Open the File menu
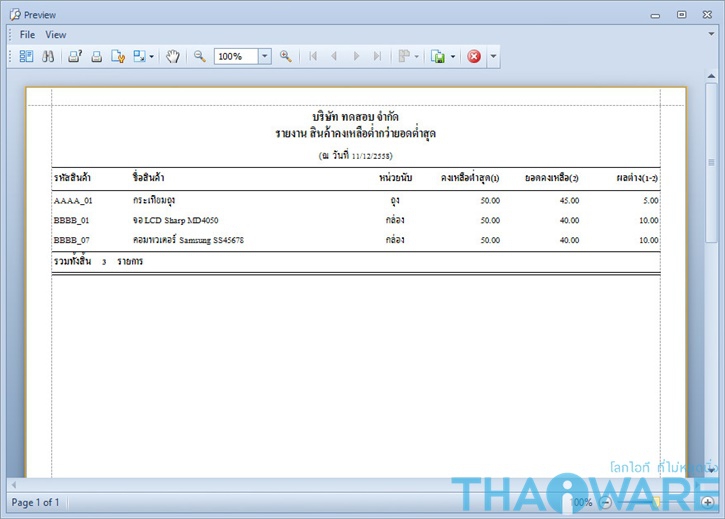 click(27, 35)
